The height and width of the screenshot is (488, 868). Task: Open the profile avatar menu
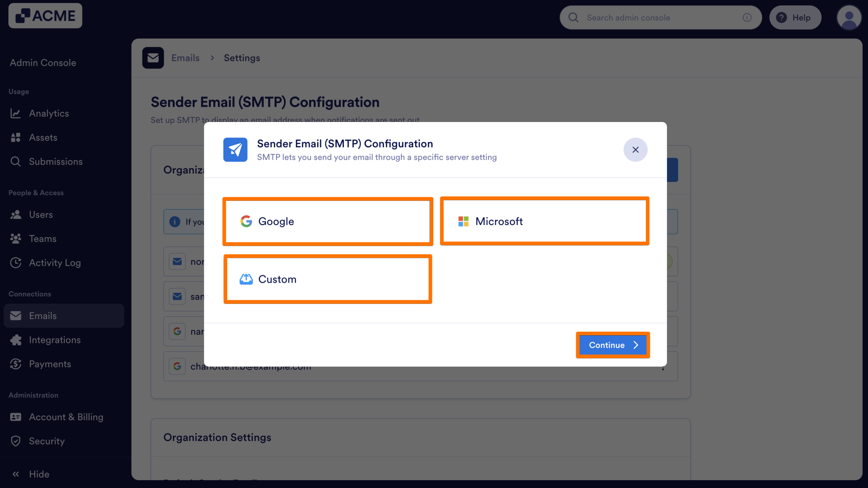click(x=849, y=18)
